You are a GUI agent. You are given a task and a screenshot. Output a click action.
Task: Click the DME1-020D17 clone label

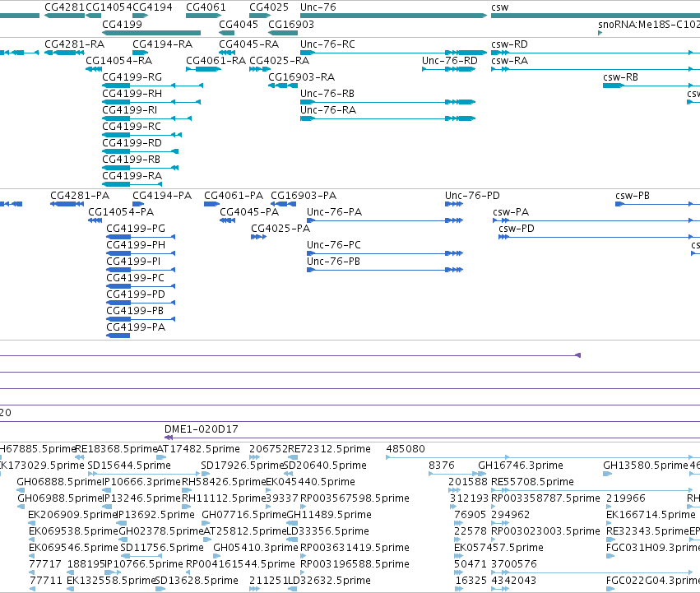(x=202, y=429)
